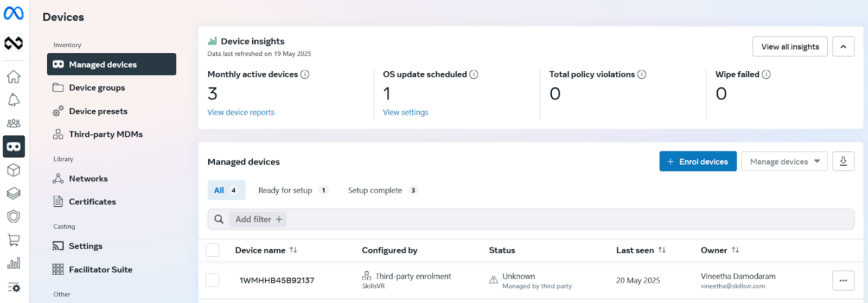Click info icon next to Total policy violations
Screen dimensions: 868x303
642,74
